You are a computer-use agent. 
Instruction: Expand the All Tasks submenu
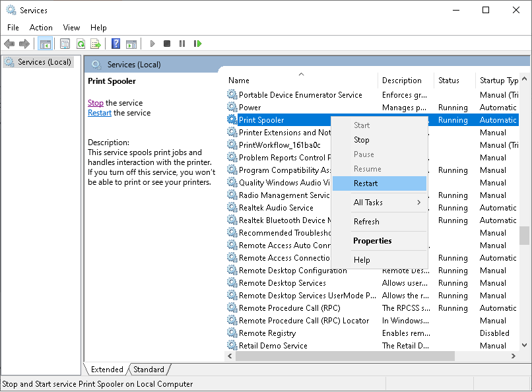(x=380, y=203)
